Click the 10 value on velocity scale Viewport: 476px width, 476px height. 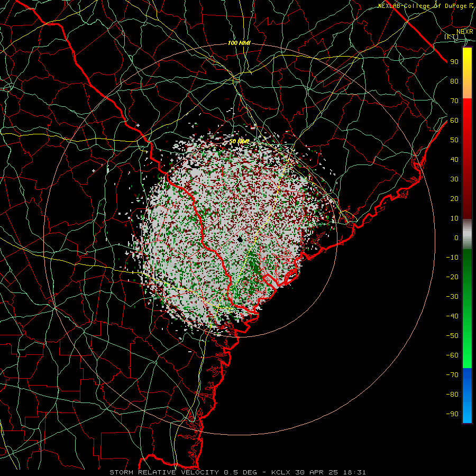(454, 218)
